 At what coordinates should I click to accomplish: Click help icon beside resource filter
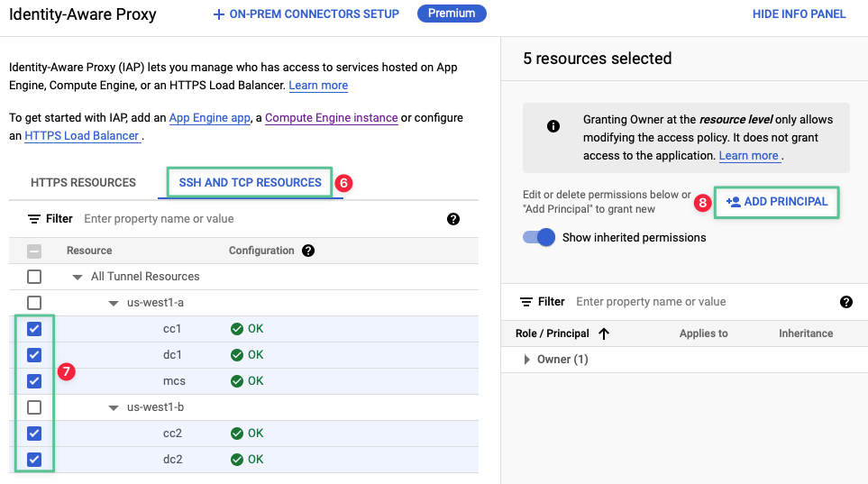click(453, 219)
